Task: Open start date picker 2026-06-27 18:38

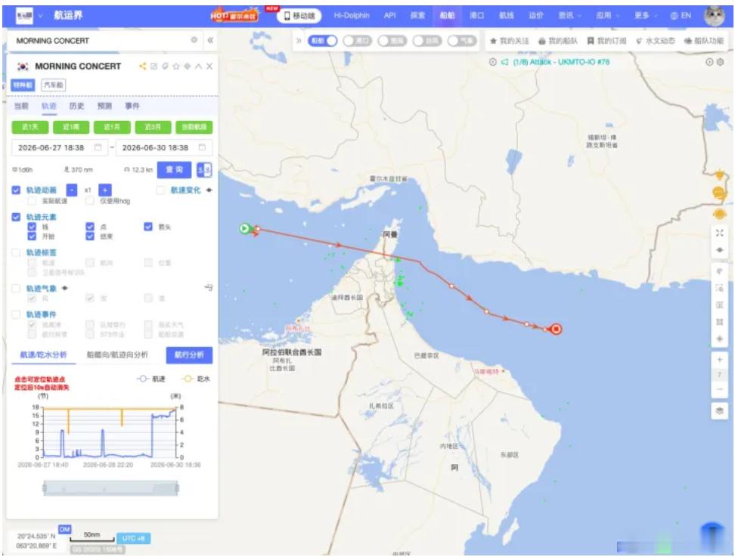Action: point(60,147)
